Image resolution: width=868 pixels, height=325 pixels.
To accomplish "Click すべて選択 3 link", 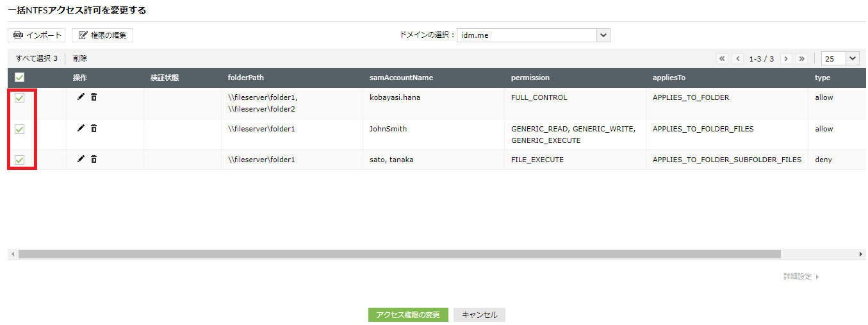I will [37, 58].
